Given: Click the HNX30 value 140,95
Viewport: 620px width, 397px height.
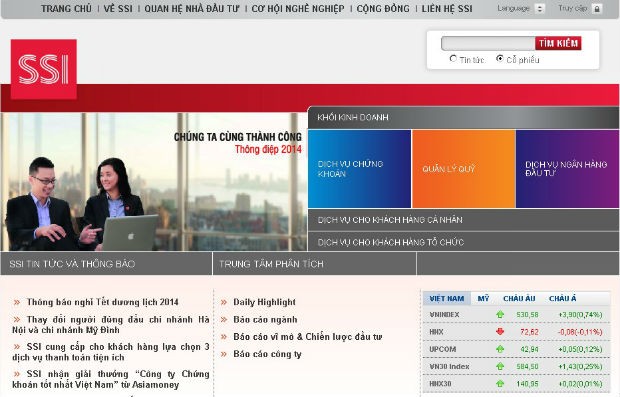Looking at the screenshot, I should (x=527, y=384).
